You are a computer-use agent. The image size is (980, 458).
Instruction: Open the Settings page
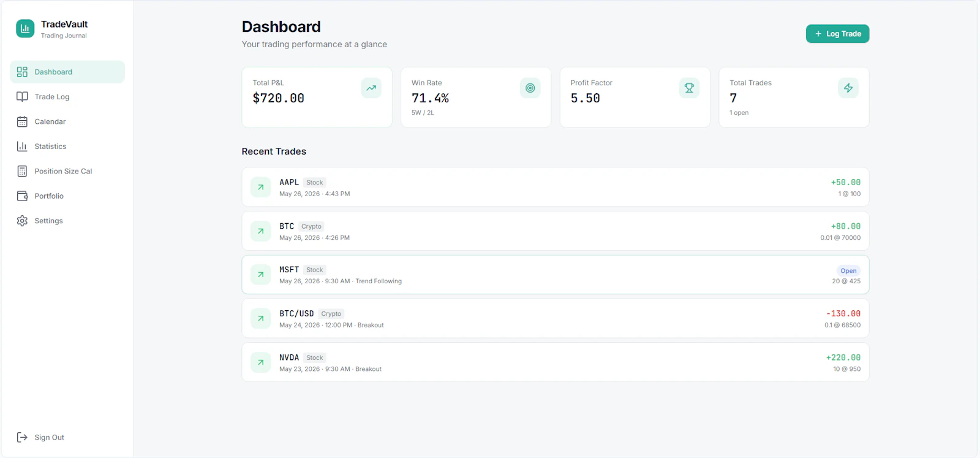pyautogui.click(x=67, y=221)
